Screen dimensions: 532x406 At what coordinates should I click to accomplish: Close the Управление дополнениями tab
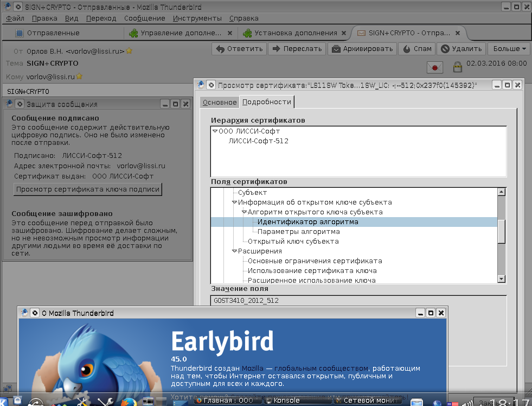click(x=230, y=33)
